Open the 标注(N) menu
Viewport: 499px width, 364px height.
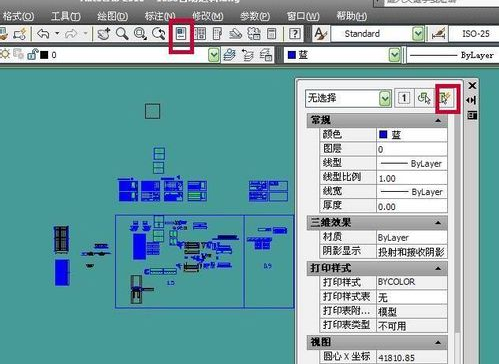click(160, 16)
